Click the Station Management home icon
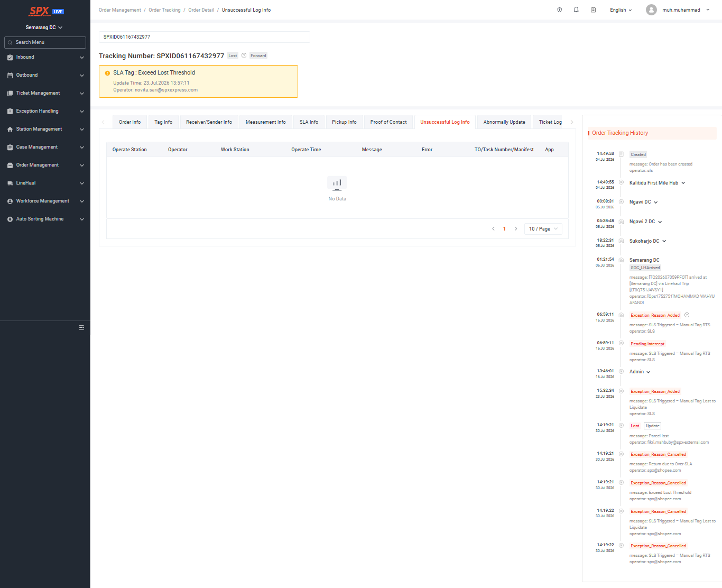This screenshot has width=722, height=588. [10, 129]
